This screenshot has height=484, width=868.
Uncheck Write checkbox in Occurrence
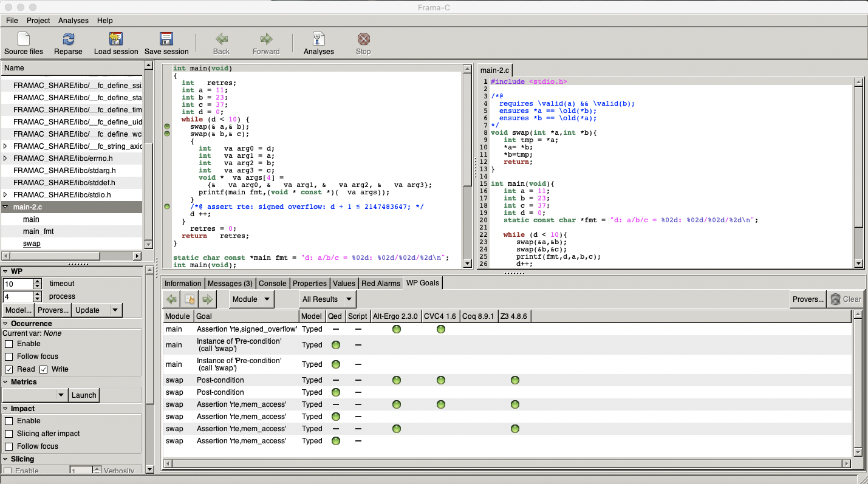click(44, 369)
